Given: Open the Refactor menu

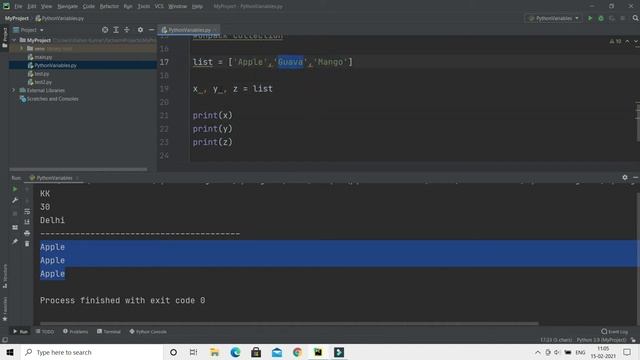Looking at the screenshot, I should point(109,7).
